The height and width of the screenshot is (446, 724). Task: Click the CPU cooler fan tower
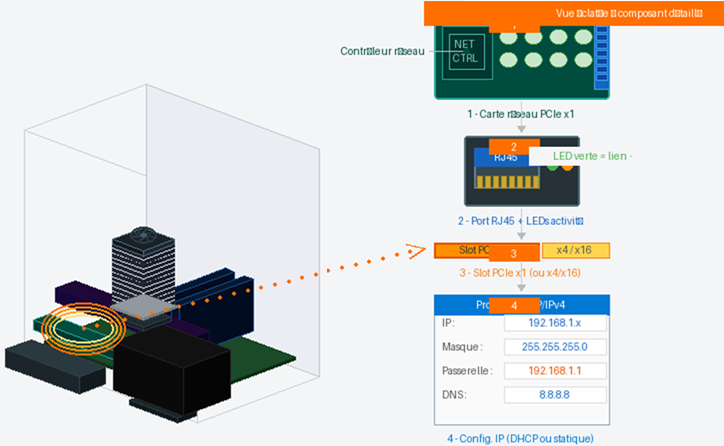[143, 265]
